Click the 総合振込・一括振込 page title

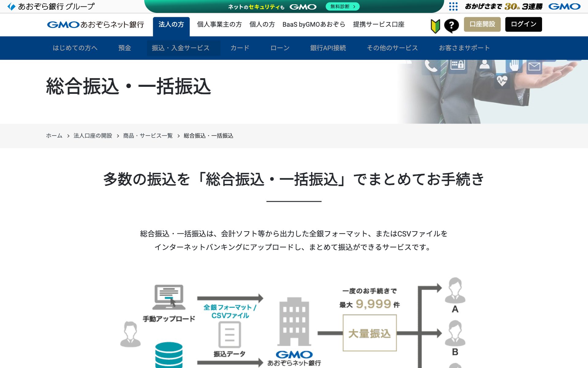point(128,86)
